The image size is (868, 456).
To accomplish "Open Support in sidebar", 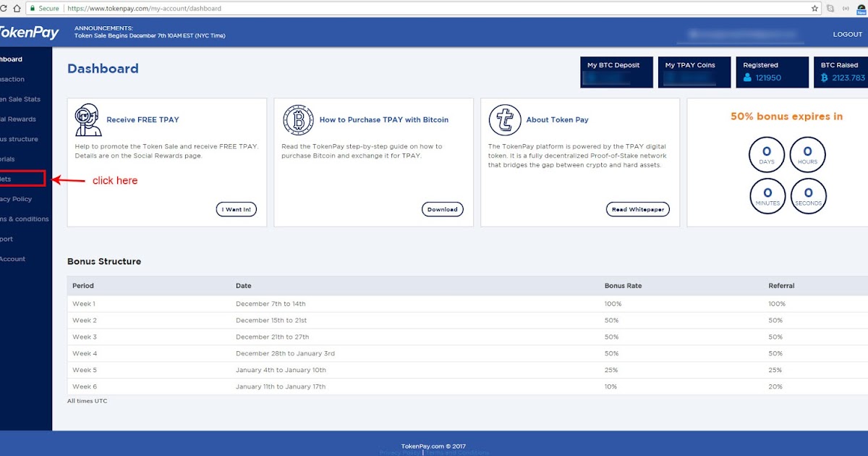I will (x=7, y=238).
